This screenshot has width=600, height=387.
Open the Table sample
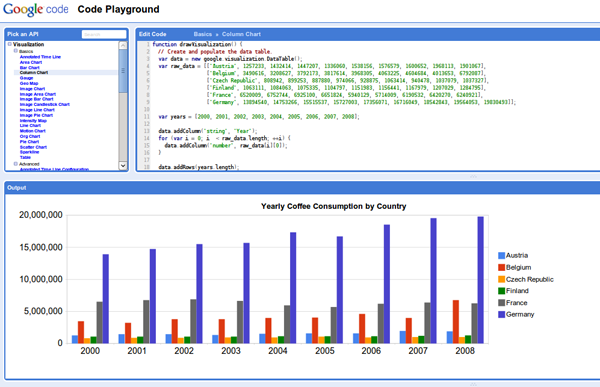(x=25, y=157)
